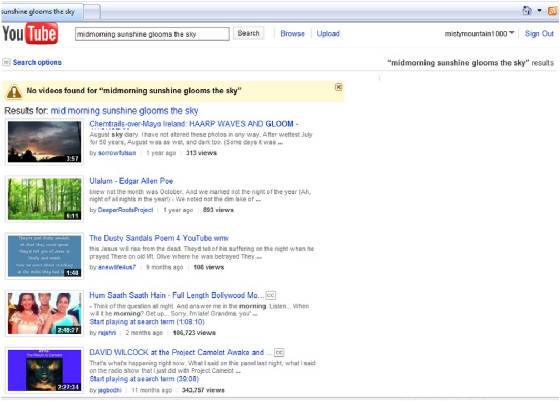The width and height of the screenshot is (560, 401).
Task: Close the 'No videos found' warning banner
Action: pyautogui.click(x=339, y=87)
